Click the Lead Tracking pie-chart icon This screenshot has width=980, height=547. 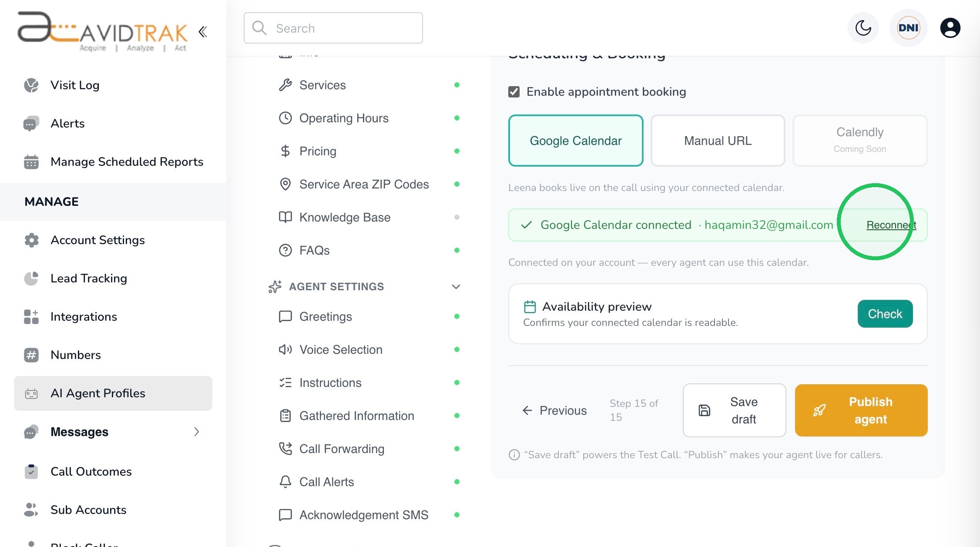coord(31,279)
